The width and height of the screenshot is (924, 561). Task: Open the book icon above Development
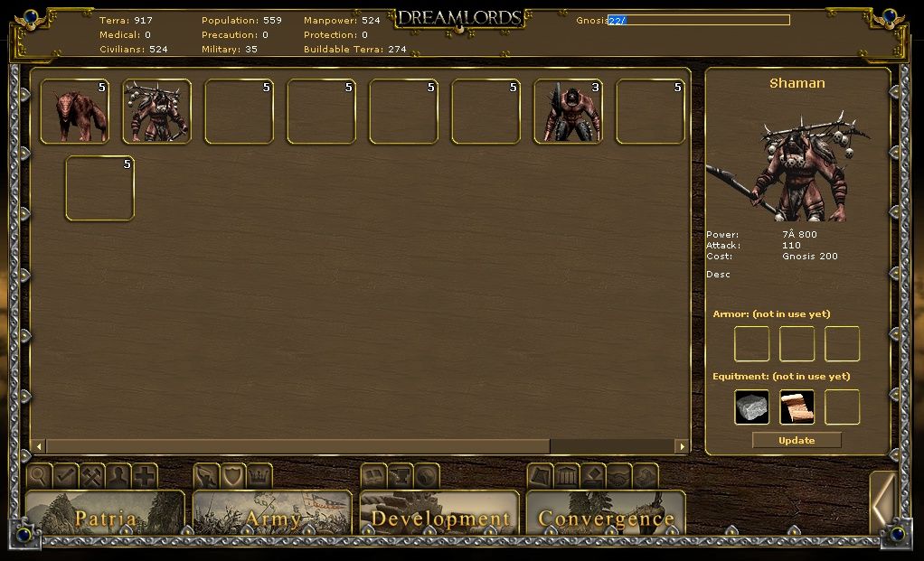click(374, 475)
